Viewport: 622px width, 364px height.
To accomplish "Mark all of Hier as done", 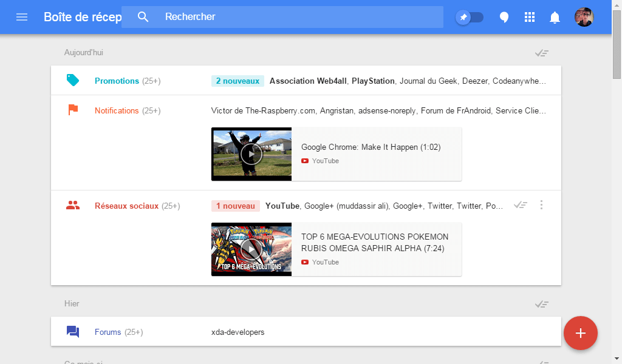I will [541, 304].
